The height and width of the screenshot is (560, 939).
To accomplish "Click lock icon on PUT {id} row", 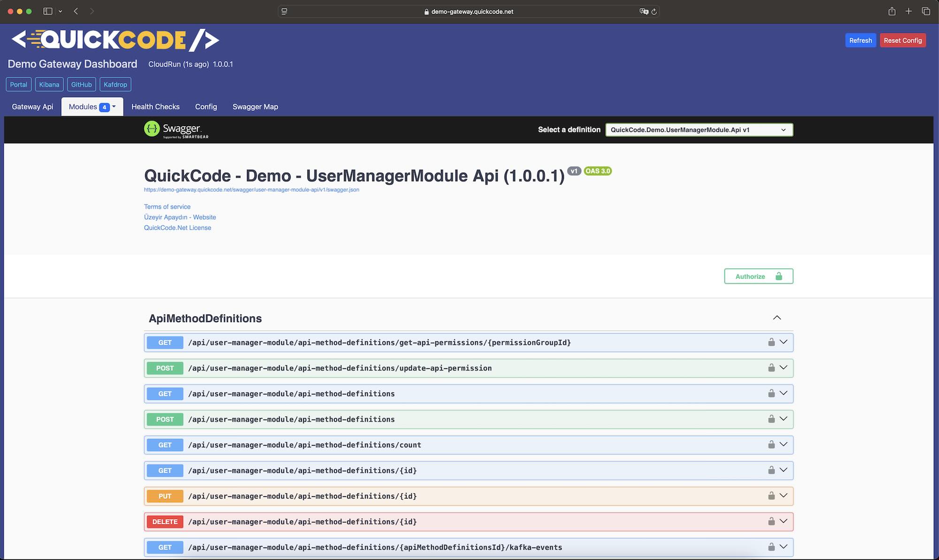I will [771, 496].
